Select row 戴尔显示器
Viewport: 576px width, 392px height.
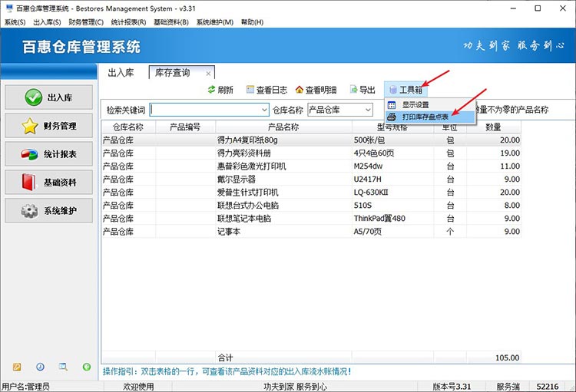(311, 179)
